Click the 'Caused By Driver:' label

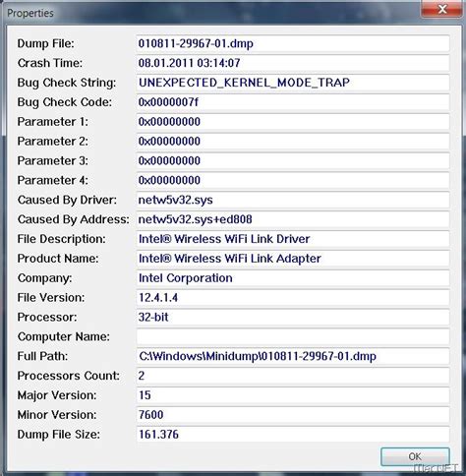click(x=67, y=200)
